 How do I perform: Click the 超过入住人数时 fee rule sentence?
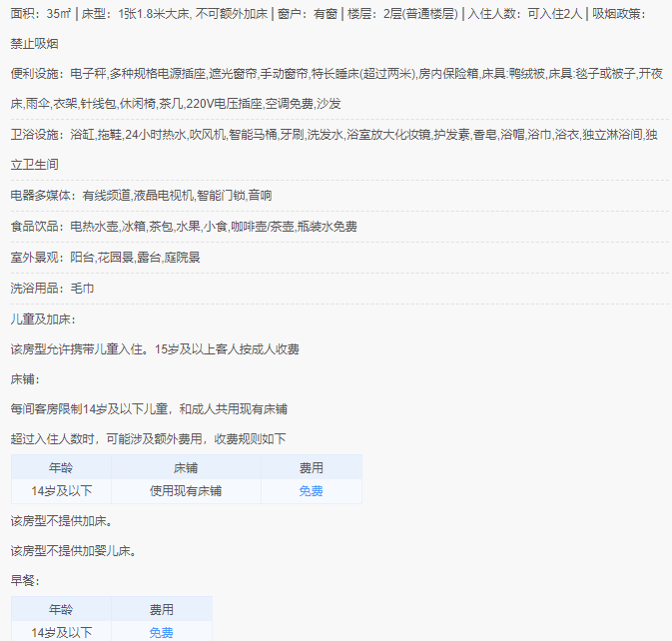[x=148, y=438]
